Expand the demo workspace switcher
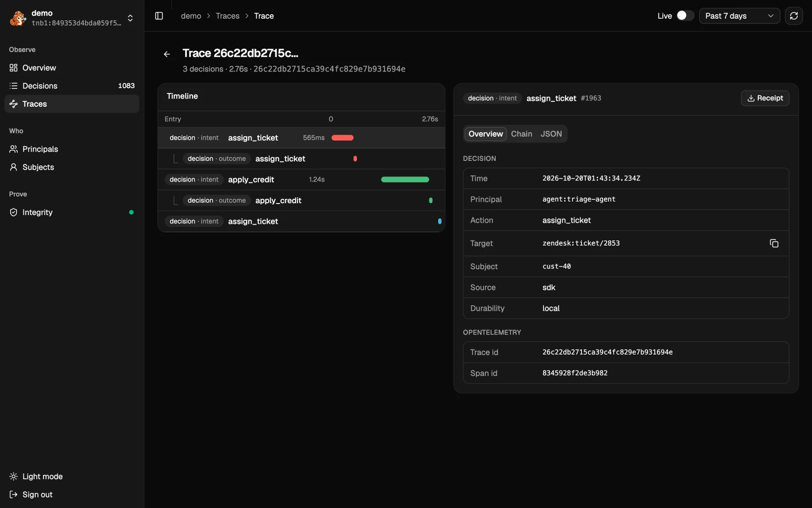This screenshot has height=508, width=812. pyautogui.click(x=130, y=18)
